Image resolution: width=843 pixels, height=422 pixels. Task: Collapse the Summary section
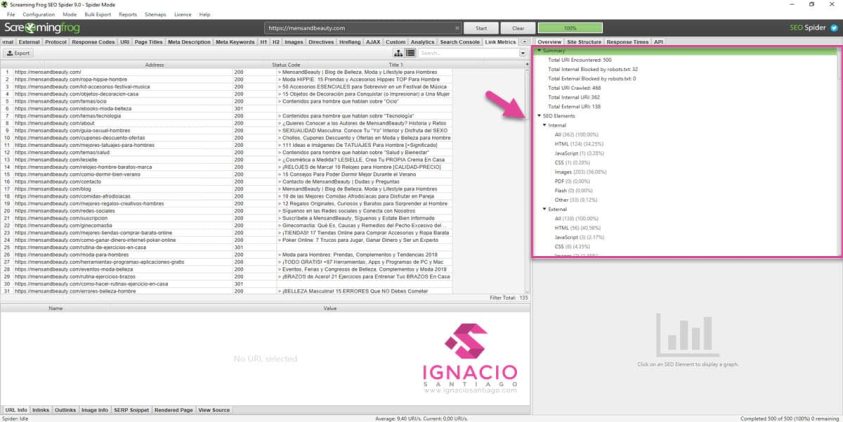coord(539,51)
